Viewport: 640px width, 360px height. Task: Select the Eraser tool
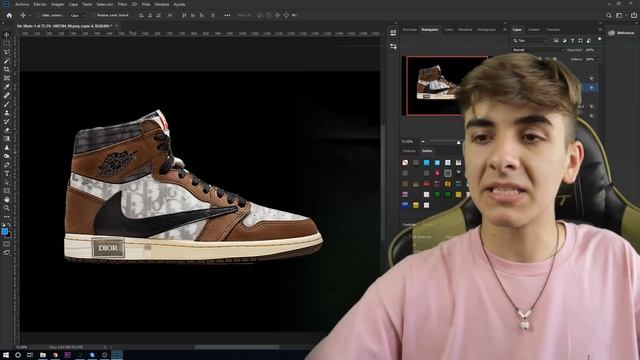[7, 130]
